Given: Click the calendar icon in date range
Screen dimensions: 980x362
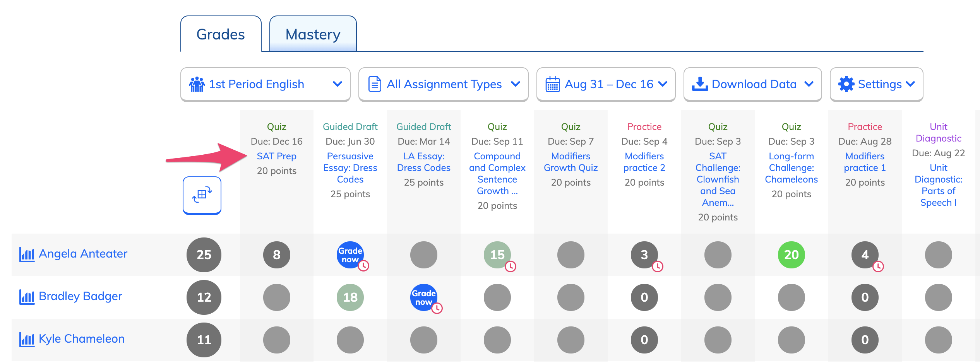Looking at the screenshot, I should point(553,84).
